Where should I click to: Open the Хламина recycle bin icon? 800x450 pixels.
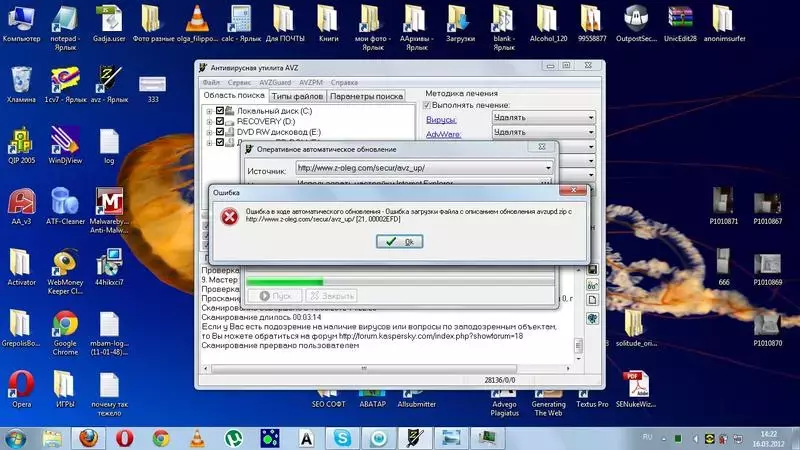tap(21, 84)
